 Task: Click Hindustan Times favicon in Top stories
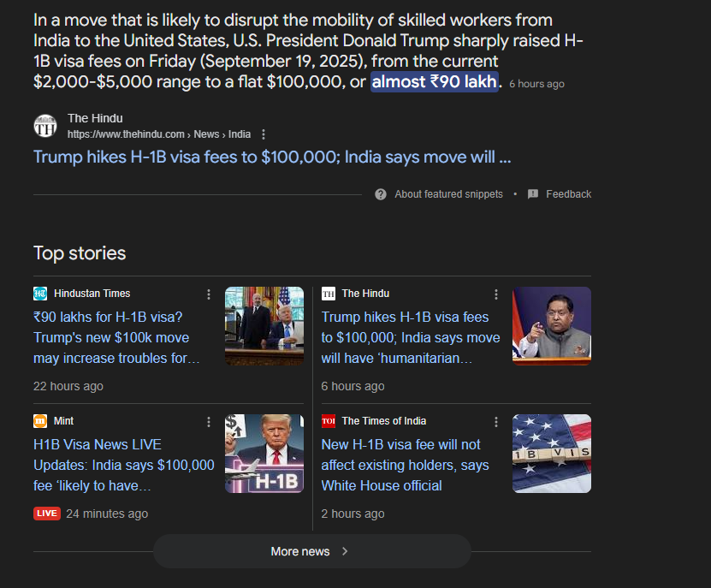click(40, 294)
